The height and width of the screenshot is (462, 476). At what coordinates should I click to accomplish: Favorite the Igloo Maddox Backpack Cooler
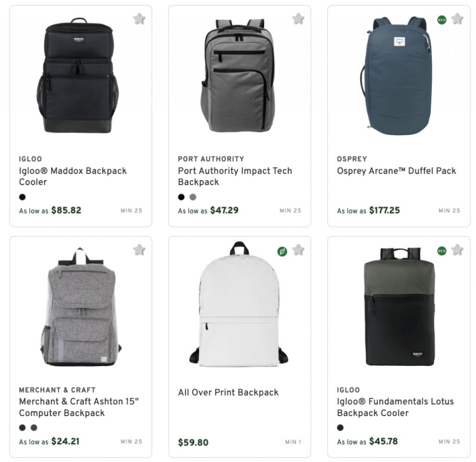(x=139, y=19)
